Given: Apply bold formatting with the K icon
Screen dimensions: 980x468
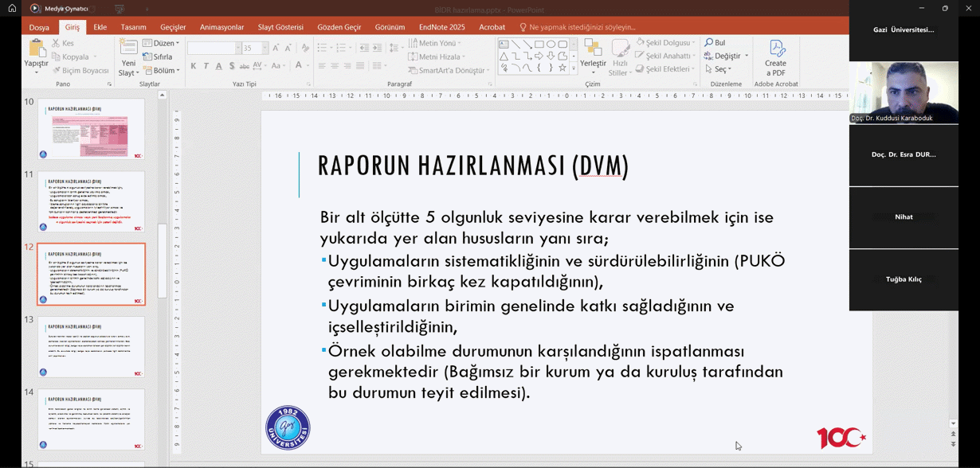Looking at the screenshot, I should click(194, 65).
